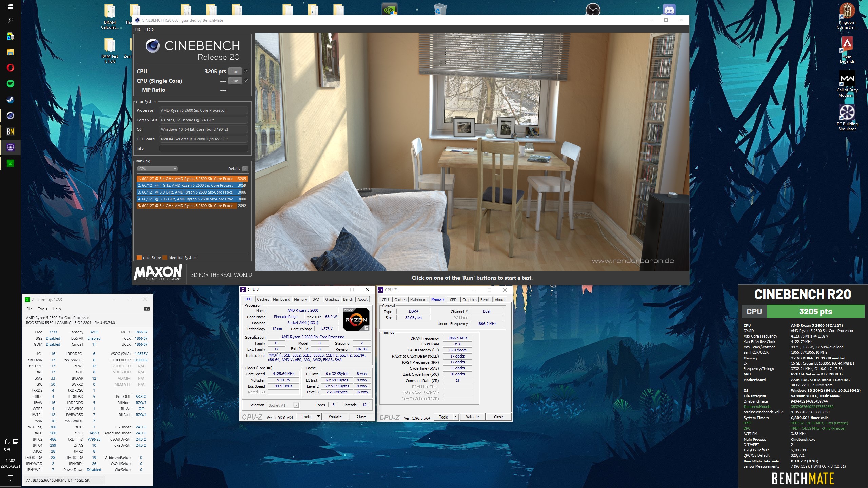This screenshot has width=868, height=488.
Task: Toggle the checkbox next to CPU Run
Action: (x=246, y=71)
